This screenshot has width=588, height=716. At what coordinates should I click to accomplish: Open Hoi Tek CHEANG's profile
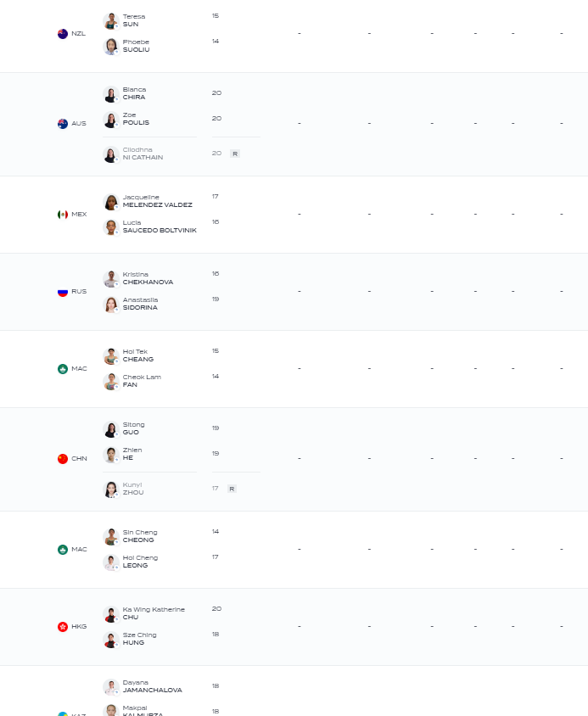click(138, 355)
